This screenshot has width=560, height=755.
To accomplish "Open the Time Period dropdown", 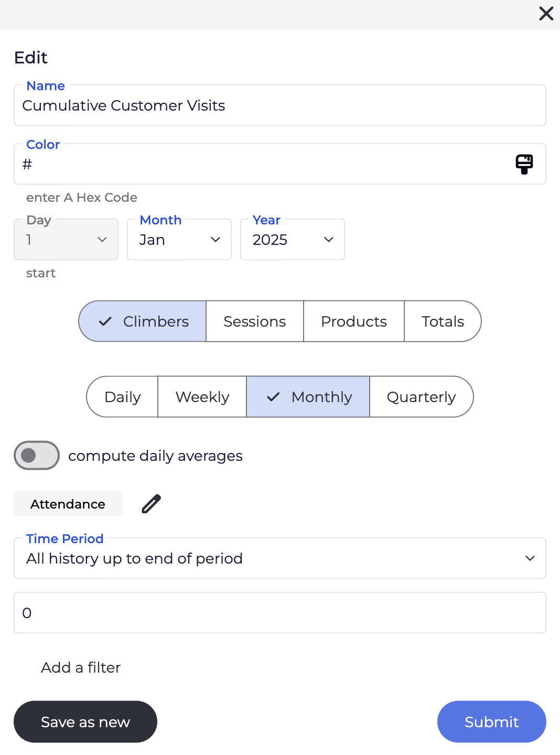I will point(280,558).
